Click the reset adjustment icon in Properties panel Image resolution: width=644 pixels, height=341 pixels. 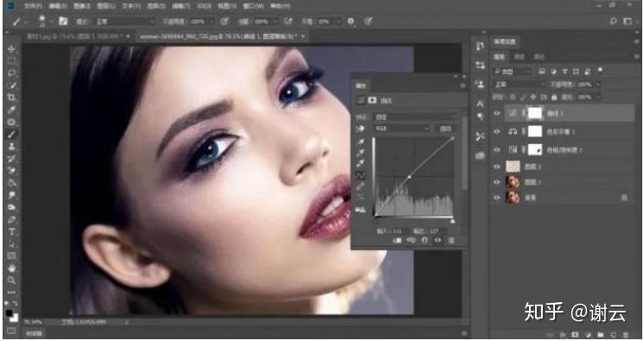click(x=424, y=241)
